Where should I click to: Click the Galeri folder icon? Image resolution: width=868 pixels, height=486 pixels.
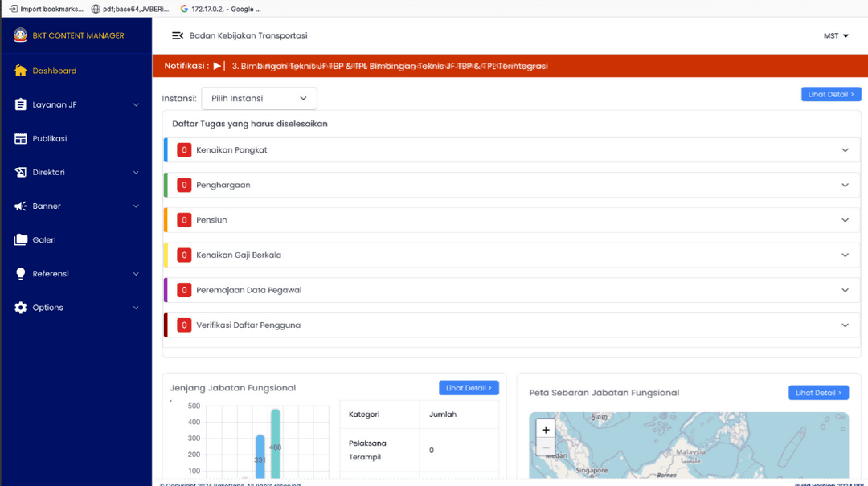[20, 239]
